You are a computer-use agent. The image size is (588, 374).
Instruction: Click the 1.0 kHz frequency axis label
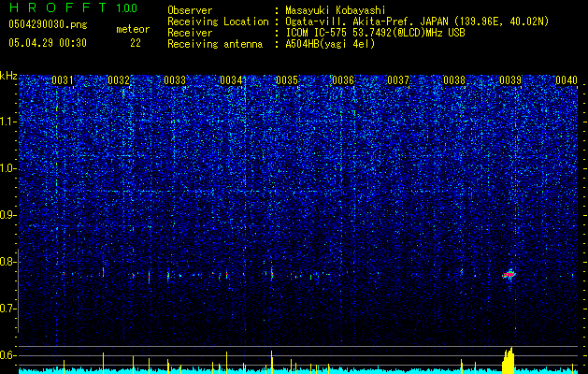tap(7, 169)
